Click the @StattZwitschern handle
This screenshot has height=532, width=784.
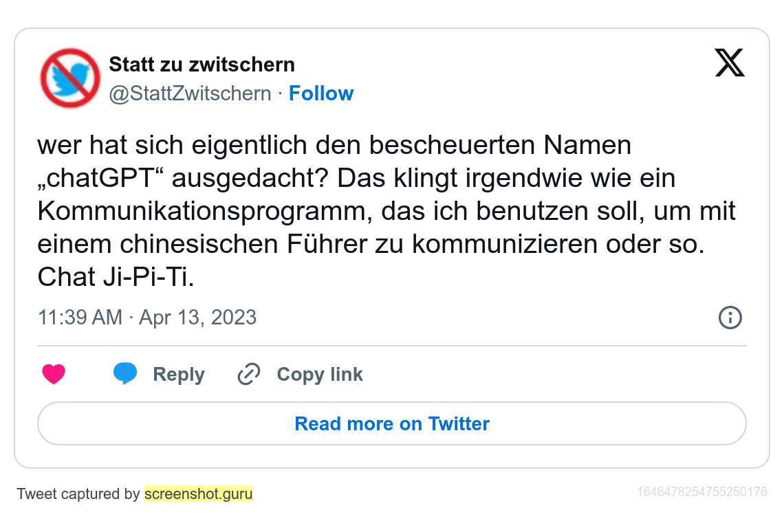coord(190,93)
